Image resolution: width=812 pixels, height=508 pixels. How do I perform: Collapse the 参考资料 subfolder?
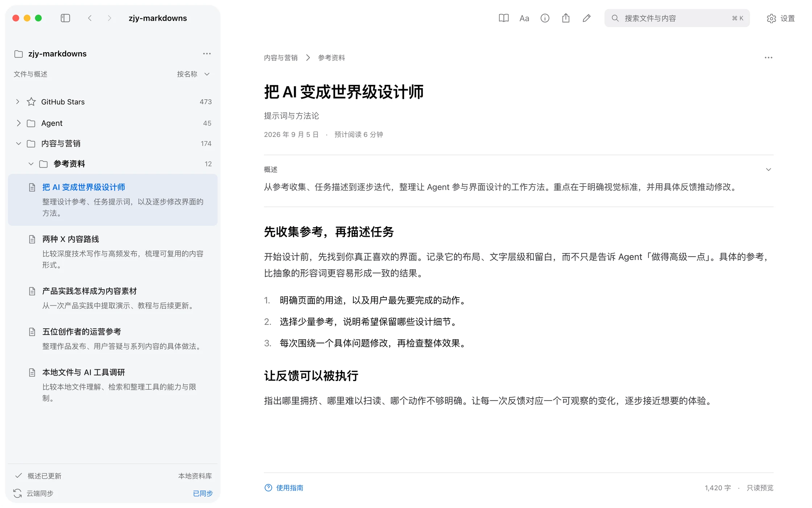pos(31,164)
